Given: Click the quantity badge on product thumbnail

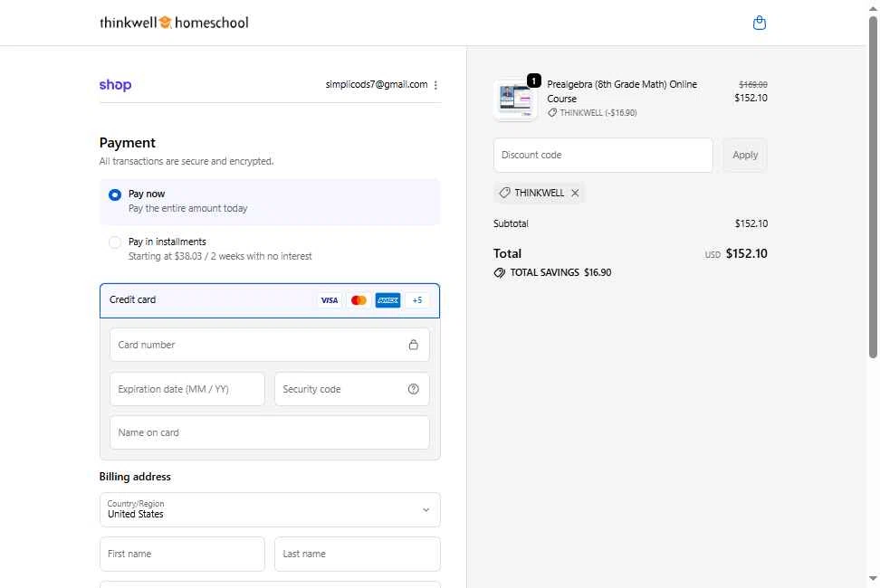Looking at the screenshot, I should tap(534, 81).
